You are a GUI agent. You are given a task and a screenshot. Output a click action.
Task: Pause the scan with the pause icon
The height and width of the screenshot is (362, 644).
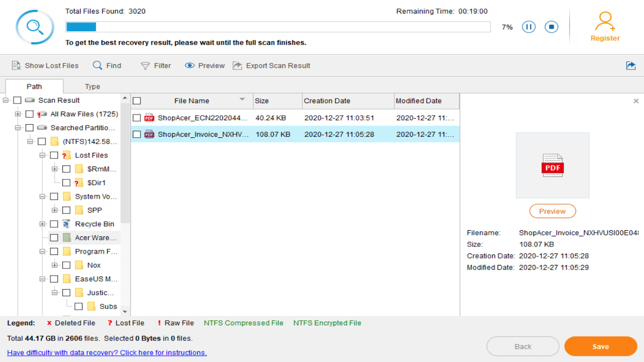[528, 27]
